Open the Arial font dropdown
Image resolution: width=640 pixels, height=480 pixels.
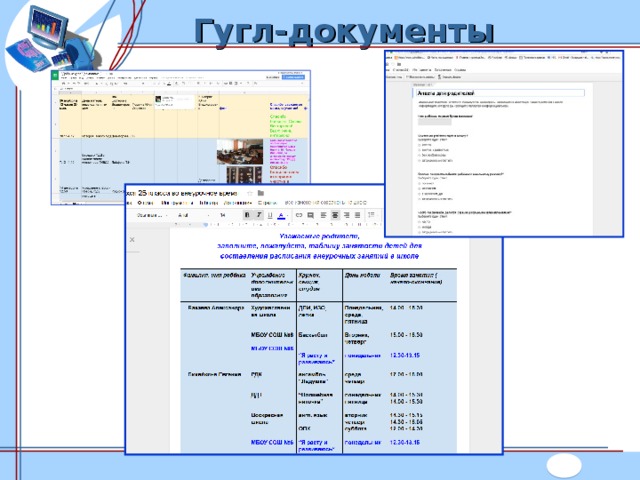(x=194, y=215)
